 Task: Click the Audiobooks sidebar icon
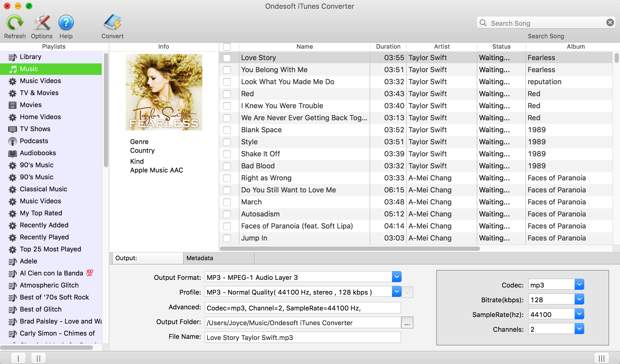coord(12,153)
